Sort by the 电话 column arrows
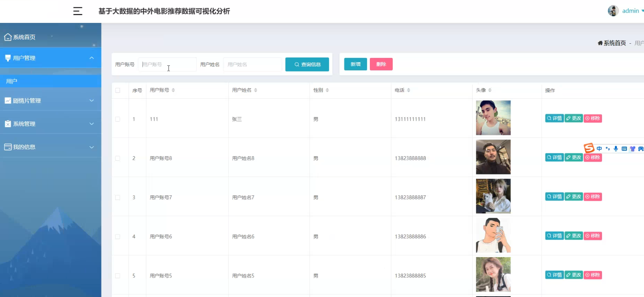The width and height of the screenshot is (644, 297). tap(409, 90)
